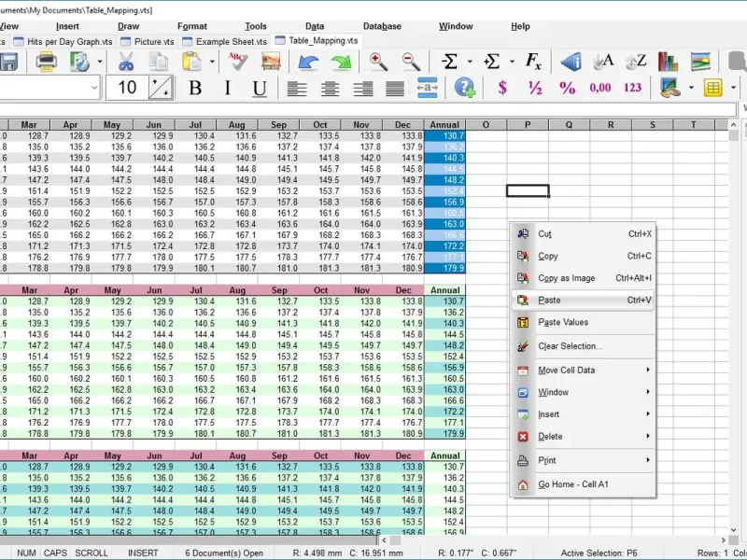This screenshot has width=747, height=560.
Task: Open dropdown arrow beside Paste clipboard icon
Action: (x=212, y=62)
